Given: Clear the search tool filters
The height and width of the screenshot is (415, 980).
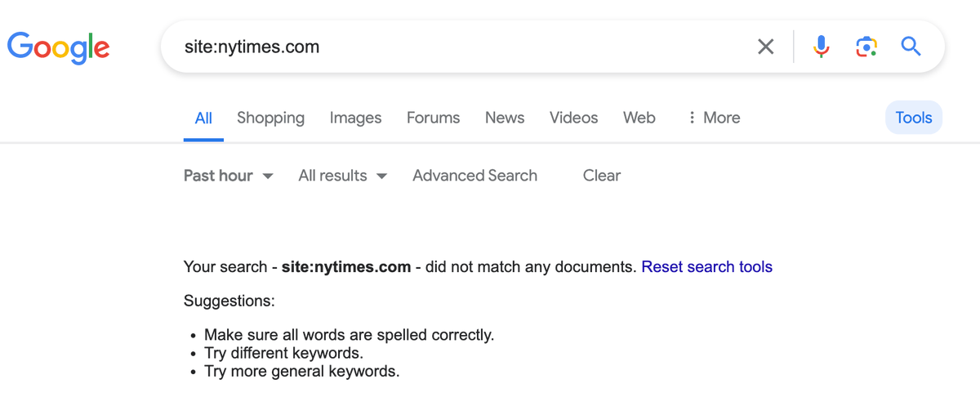Looking at the screenshot, I should coord(602,176).
